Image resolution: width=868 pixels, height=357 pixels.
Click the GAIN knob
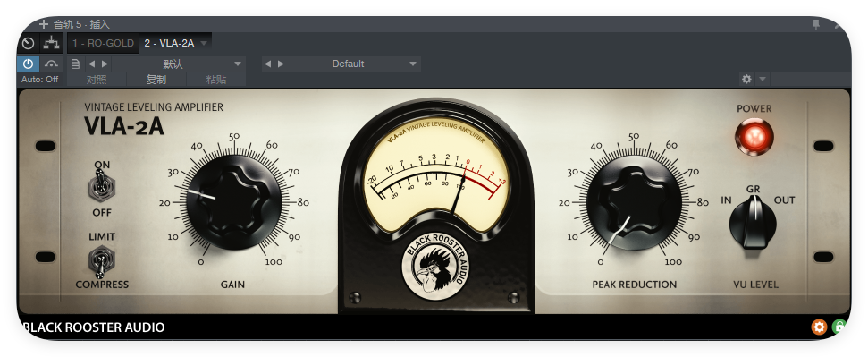[234, 202]
